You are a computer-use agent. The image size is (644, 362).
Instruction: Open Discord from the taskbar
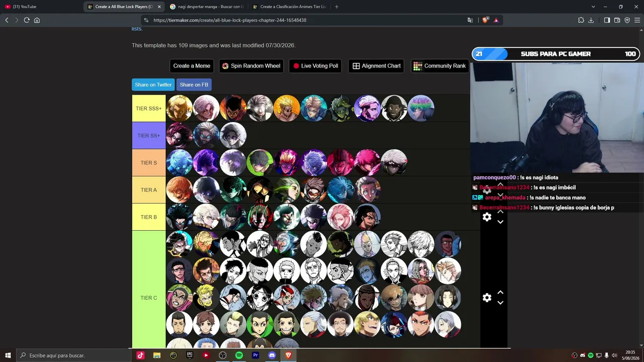[x=272, y=355]
